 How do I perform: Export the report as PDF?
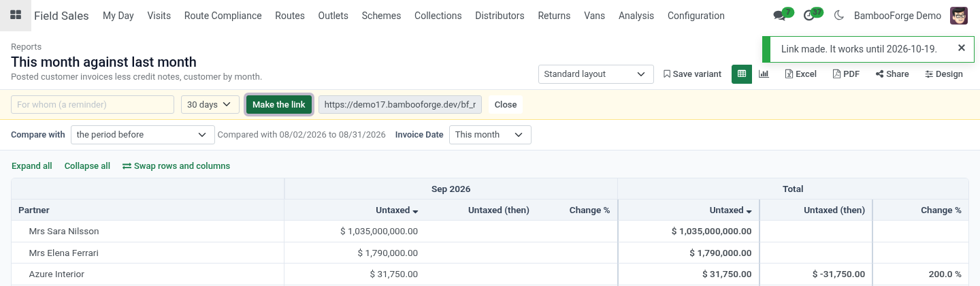pos(846,74)
